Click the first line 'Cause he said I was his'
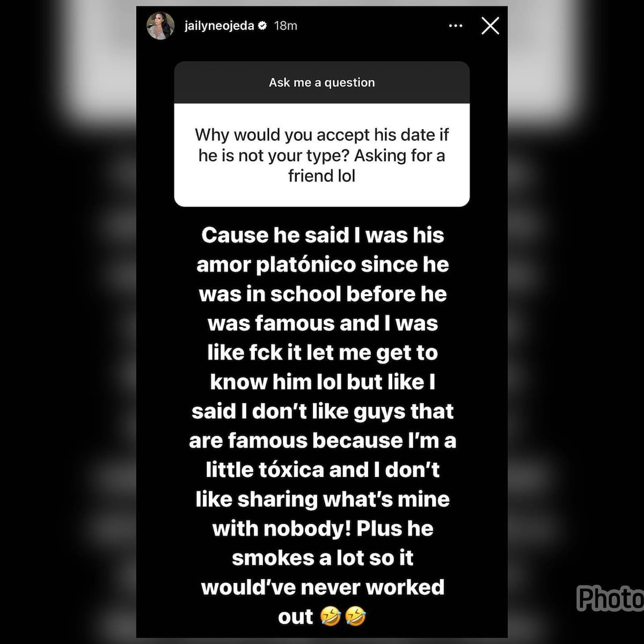 (x=323, y=235)
